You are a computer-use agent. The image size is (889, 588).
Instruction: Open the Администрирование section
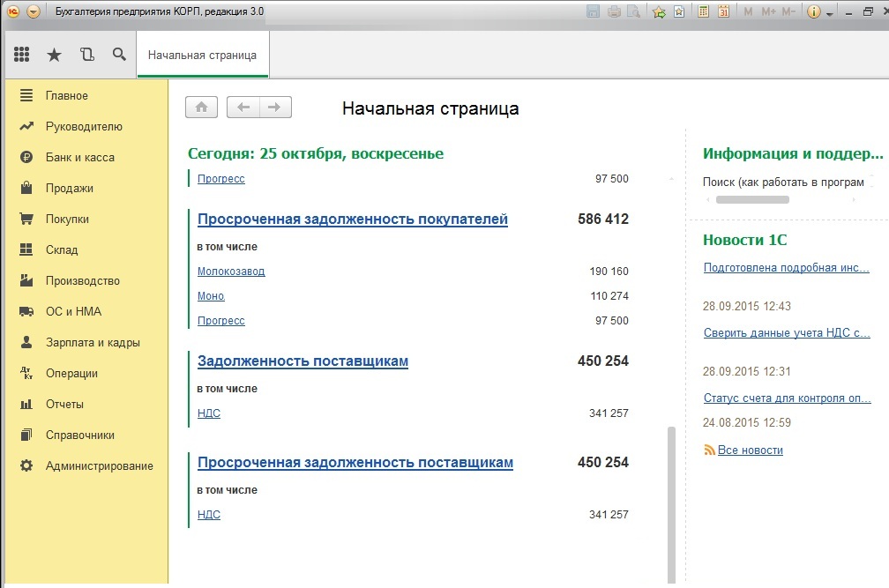coord(99,466)
